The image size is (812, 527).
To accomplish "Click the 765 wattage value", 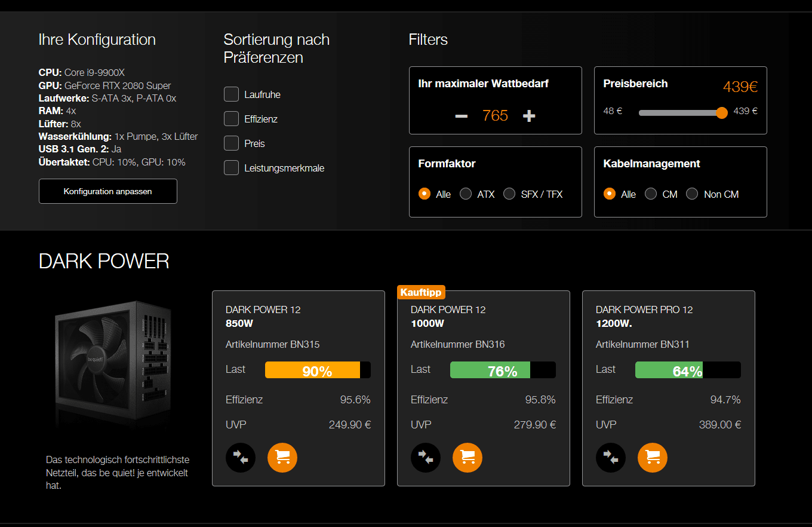I will point(495,116).
